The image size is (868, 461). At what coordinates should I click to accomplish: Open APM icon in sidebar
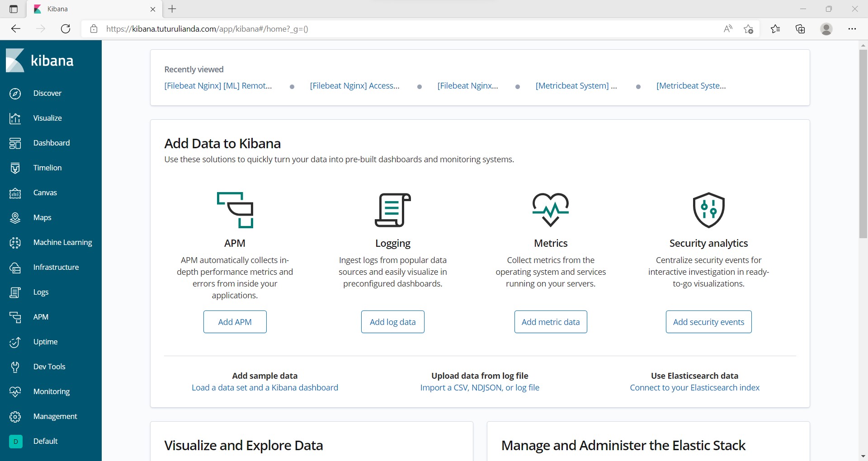coord(15,317)
